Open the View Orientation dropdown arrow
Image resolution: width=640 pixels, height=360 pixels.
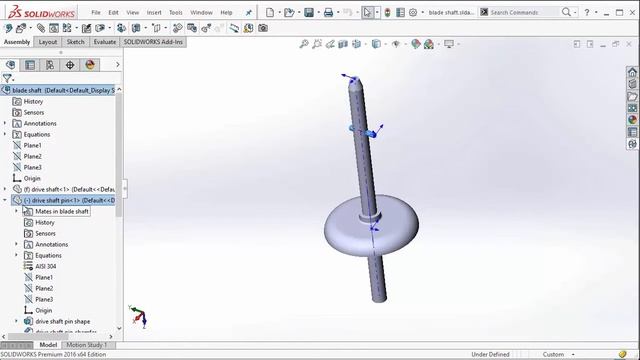click(365, 44)
